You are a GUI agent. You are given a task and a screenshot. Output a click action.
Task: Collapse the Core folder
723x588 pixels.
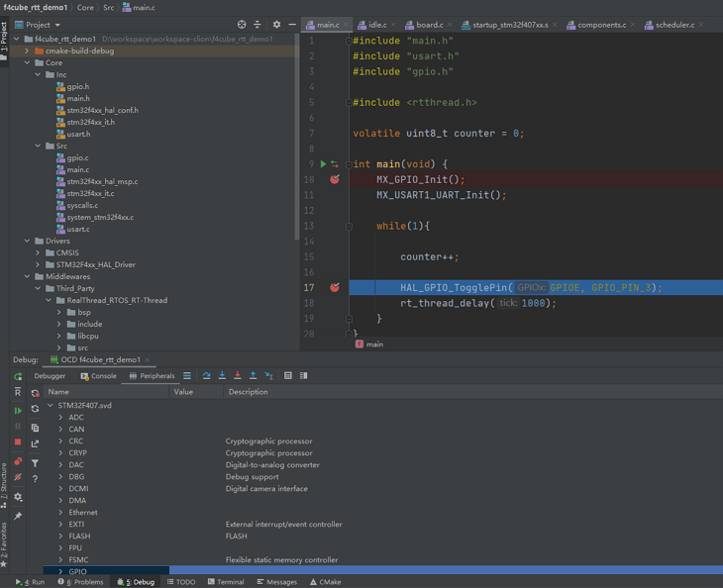click(27, 62)
